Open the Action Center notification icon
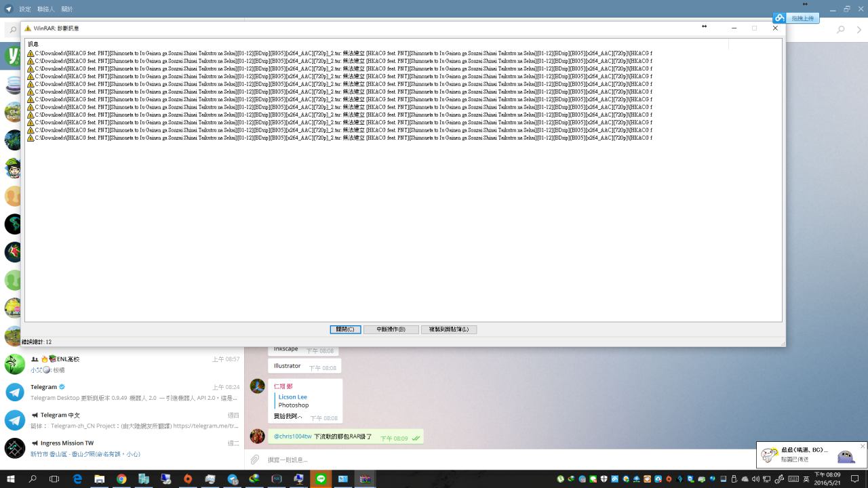 point(854,479)
